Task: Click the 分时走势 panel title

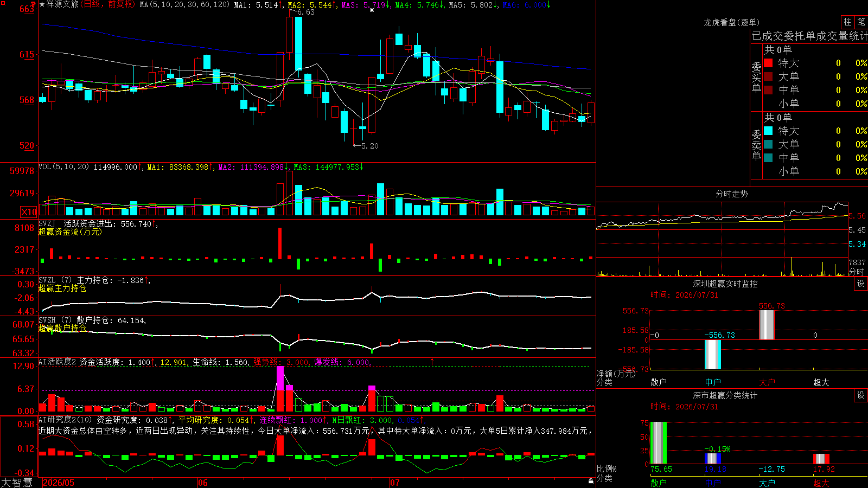Action: (x=731, y=194)
